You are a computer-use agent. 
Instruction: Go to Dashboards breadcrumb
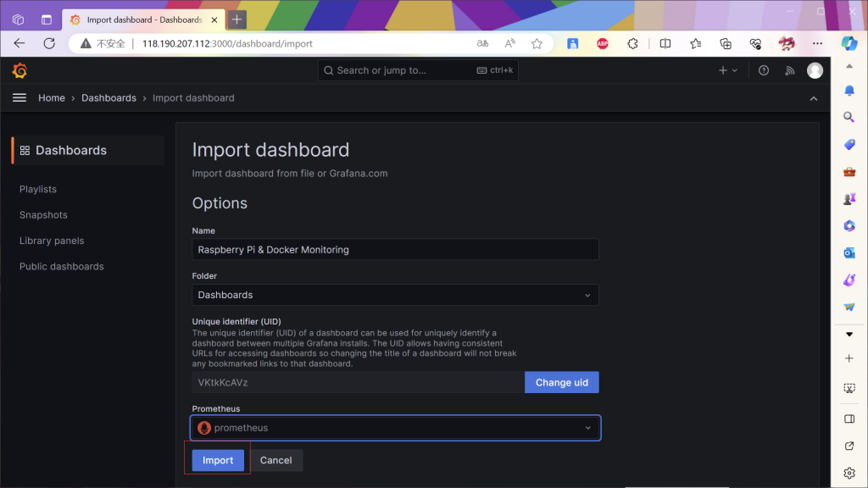(x=108, y=98)
